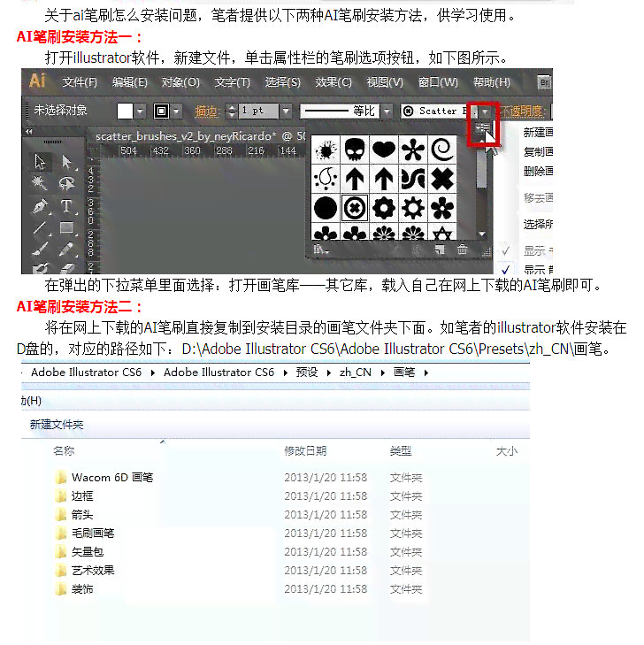Expand breadcrumb arrow after zh_CN
Image resolution: width=644 pixels, height=645 pixels.
pos(383,372)
